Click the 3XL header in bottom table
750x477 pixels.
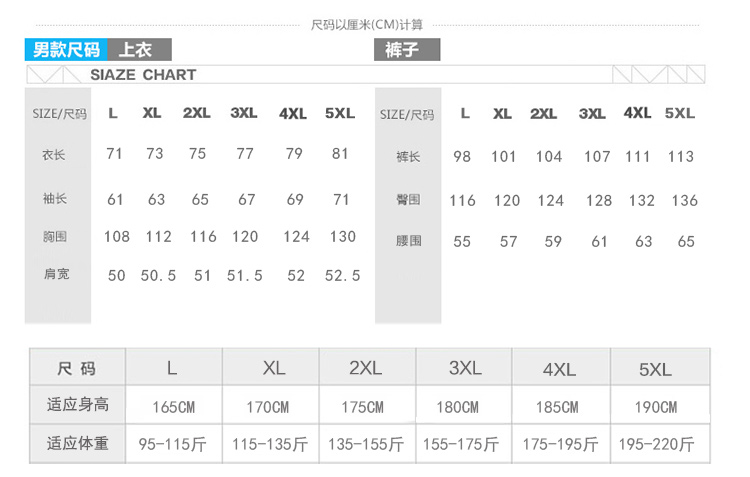465,368
